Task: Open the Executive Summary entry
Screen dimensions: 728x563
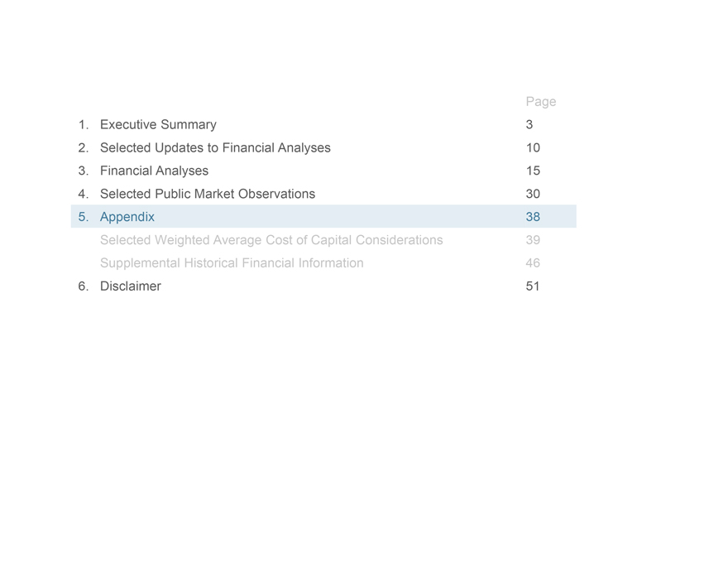Action: [158, 125]
